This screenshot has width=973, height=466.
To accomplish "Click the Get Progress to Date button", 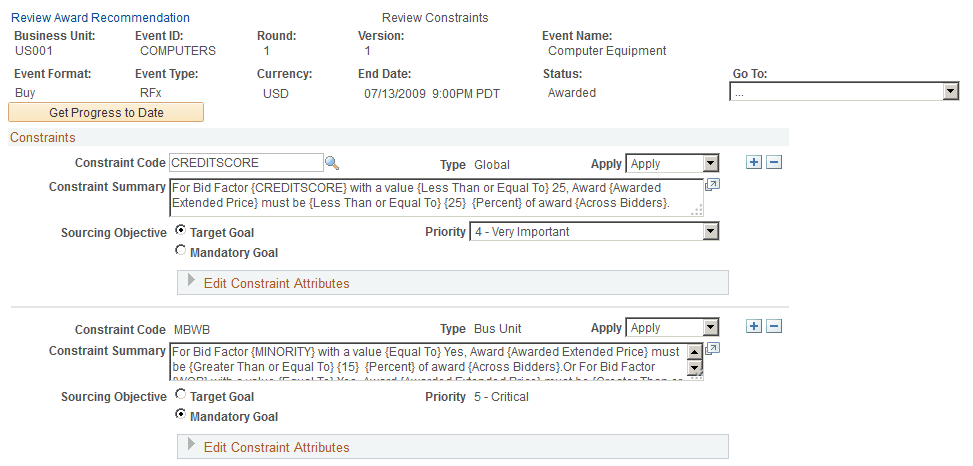I will [x=106, y=112].
